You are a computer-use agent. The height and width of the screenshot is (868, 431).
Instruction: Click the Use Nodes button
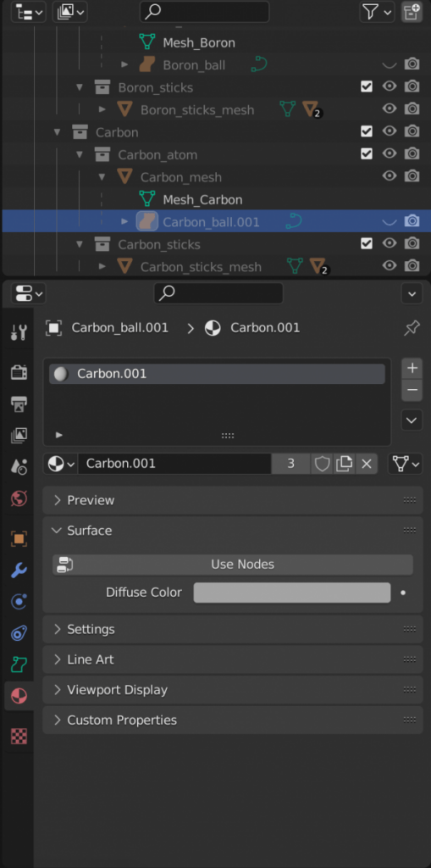point(233,565)
